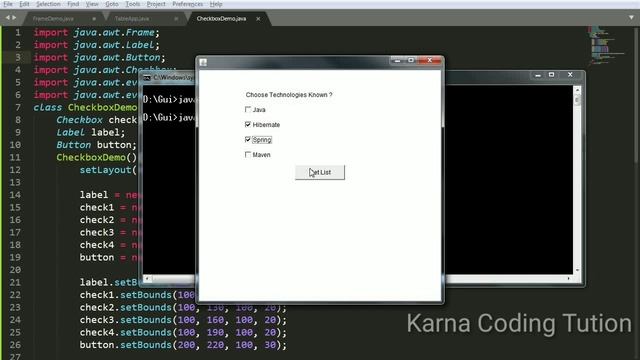The image size is (640, 360).
Task: Switch to FrameDemo.java tab
Action: (53, 19)
